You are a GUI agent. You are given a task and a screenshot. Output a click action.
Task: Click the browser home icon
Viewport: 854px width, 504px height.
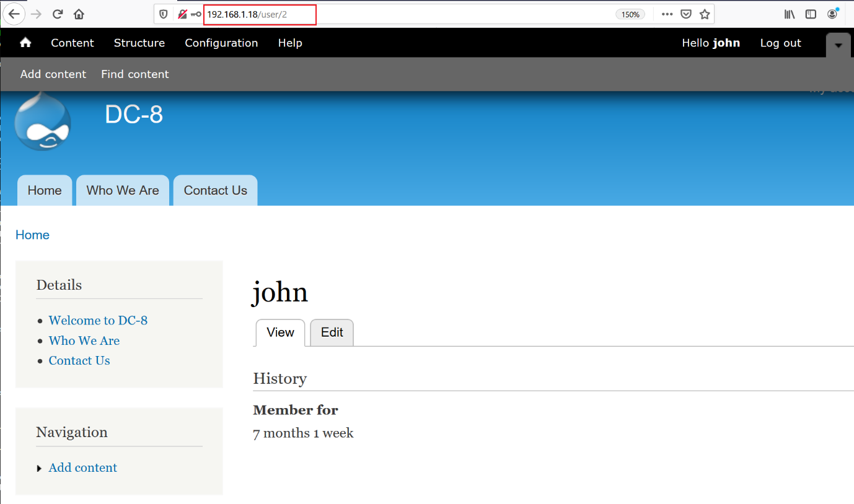coord(79,14)
